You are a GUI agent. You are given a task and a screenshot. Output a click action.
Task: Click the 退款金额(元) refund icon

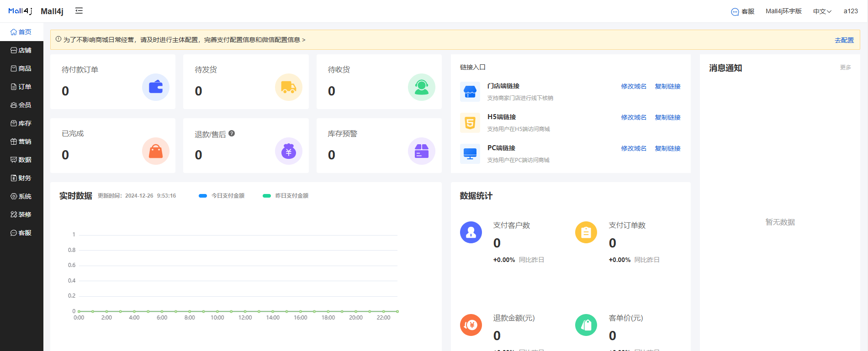point(471,325)
